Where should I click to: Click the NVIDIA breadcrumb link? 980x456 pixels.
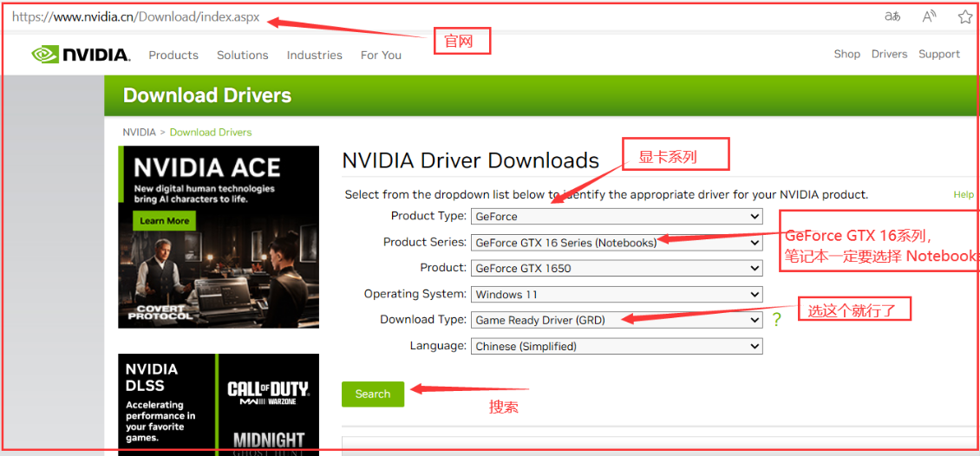139,133
